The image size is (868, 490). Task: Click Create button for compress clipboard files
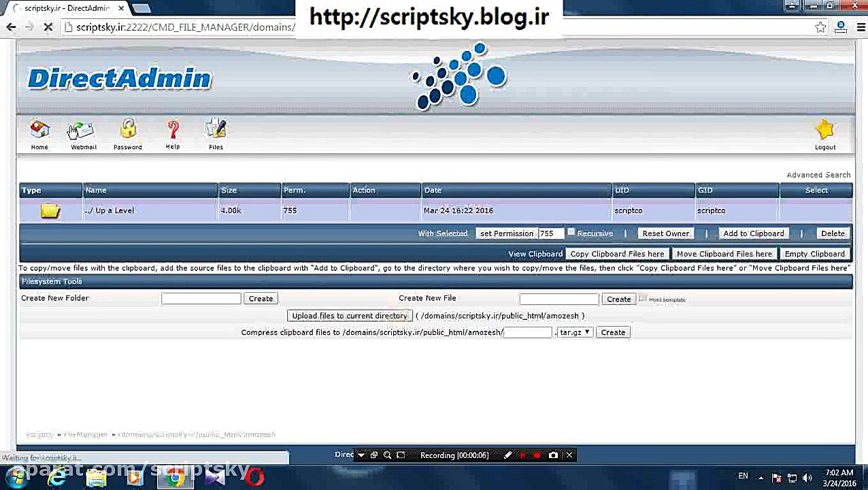click(x=613, y=332)
